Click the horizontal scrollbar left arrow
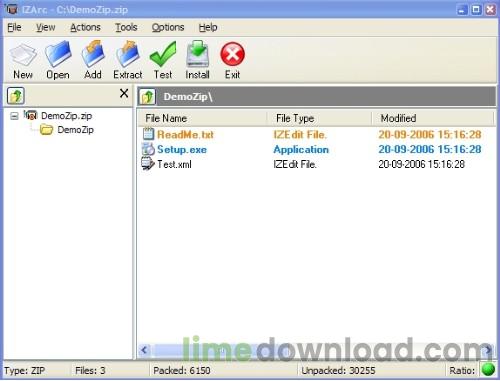500x381 pixels. point(144,350)
